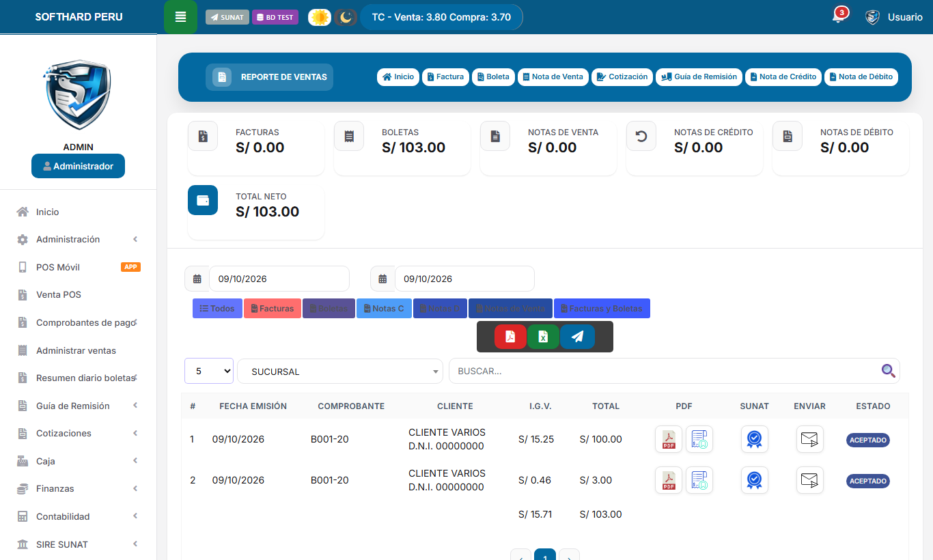Click the exchange rate TC pill
This screenshot has width=933, height=560.
click(x=441, y=17)
